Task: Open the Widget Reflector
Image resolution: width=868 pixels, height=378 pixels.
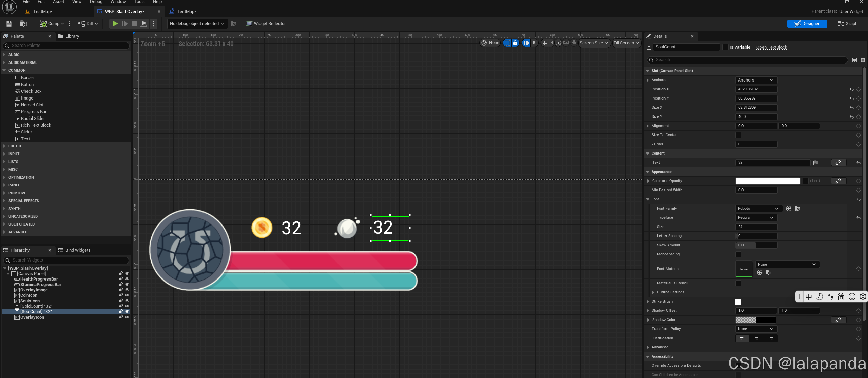Action: click(266, 24)
